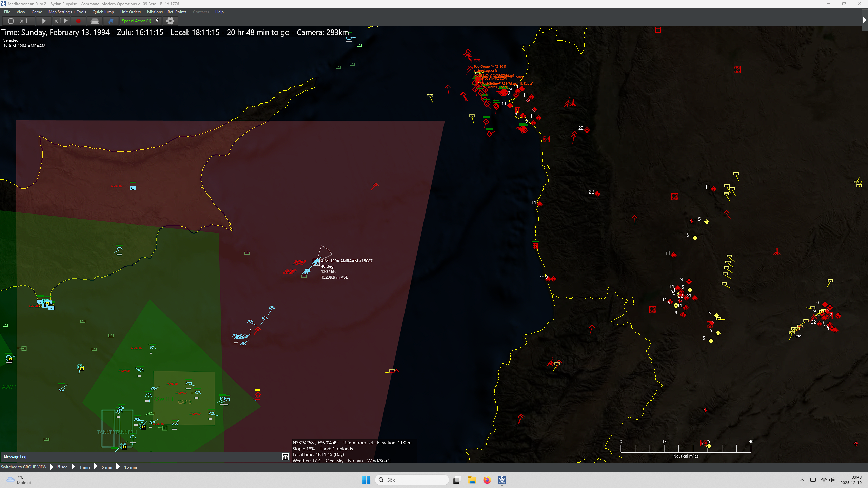Viewport: 868px width, 488px height.
Task: Click the time compression clock x1 button
Action: click(18, 21)
